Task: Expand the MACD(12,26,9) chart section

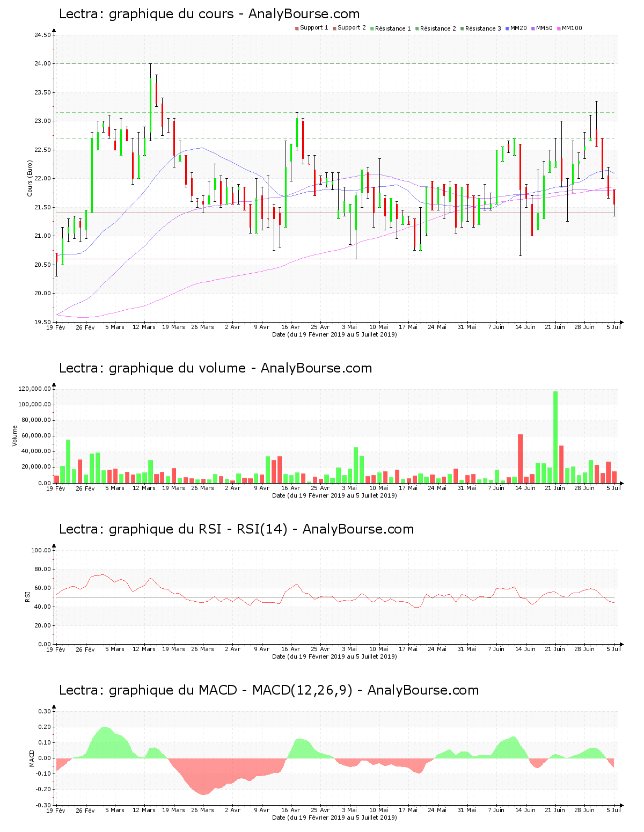Action: (267, 691)
